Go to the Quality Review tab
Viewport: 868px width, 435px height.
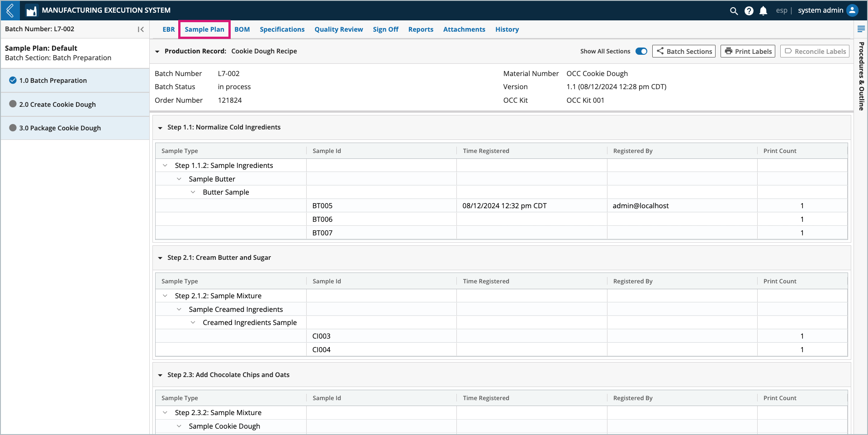coord(339,29)
